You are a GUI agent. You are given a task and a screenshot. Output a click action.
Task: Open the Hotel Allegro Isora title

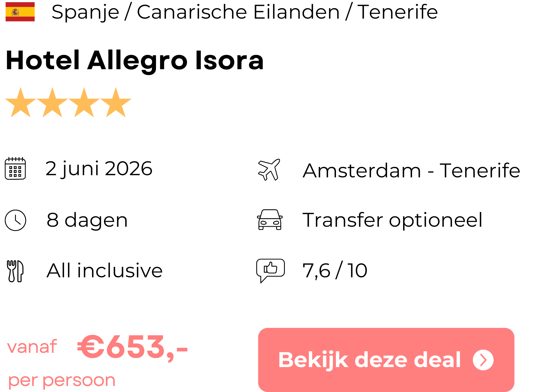(135, 60)
